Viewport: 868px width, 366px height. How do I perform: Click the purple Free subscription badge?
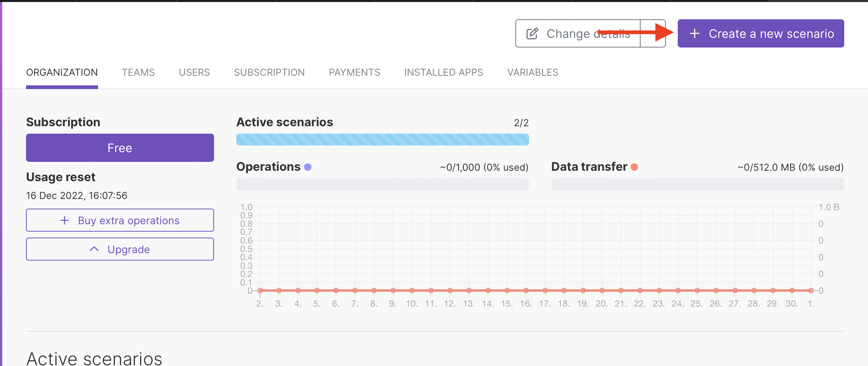(x=120, y=147)
